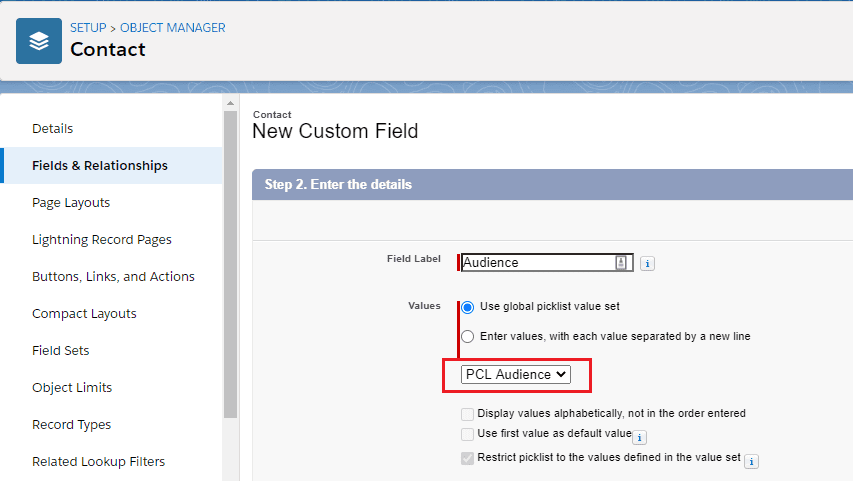
Task: Toggle Restrict picklist to value set checkbox
Action: [x=467, y=458]
